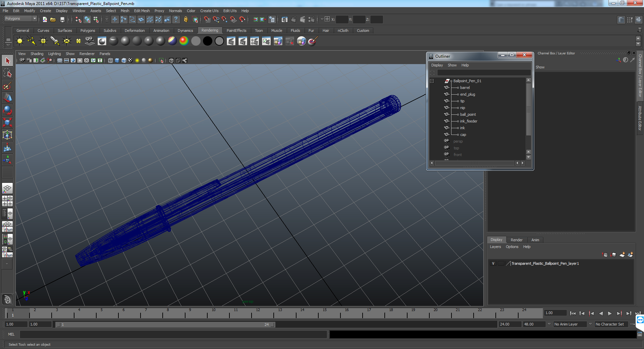Toggle wireframe on shaded in viewport toolbar
644x349 pixels.
tap(124, 60)
